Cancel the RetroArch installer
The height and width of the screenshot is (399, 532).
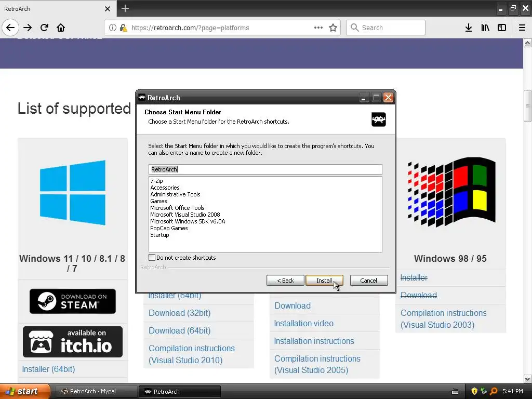click(x=369, y=280)
